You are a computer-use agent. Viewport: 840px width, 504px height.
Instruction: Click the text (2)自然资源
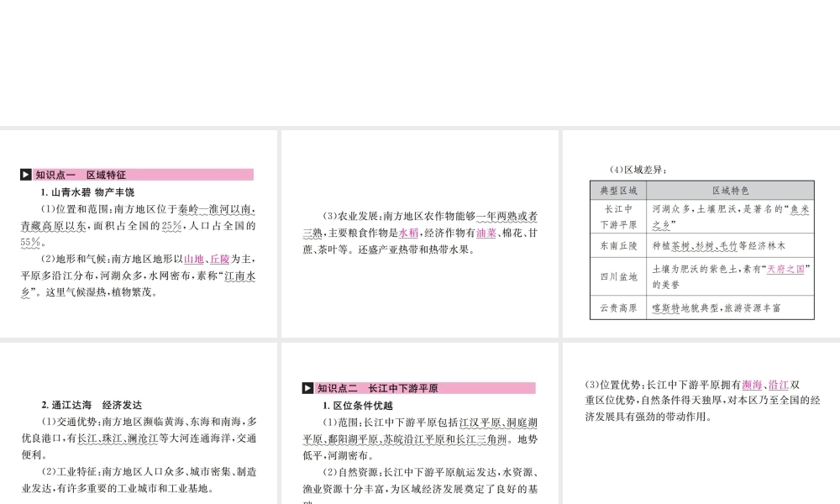(352, 472)
